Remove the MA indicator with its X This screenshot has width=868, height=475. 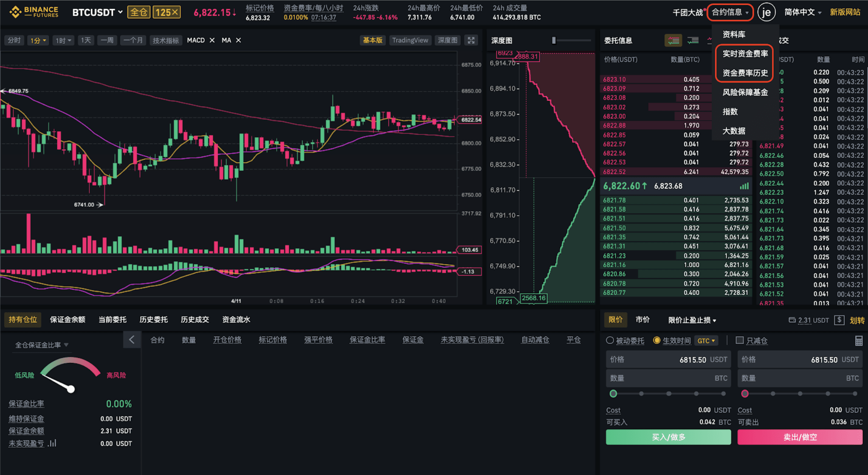(238, 40)
